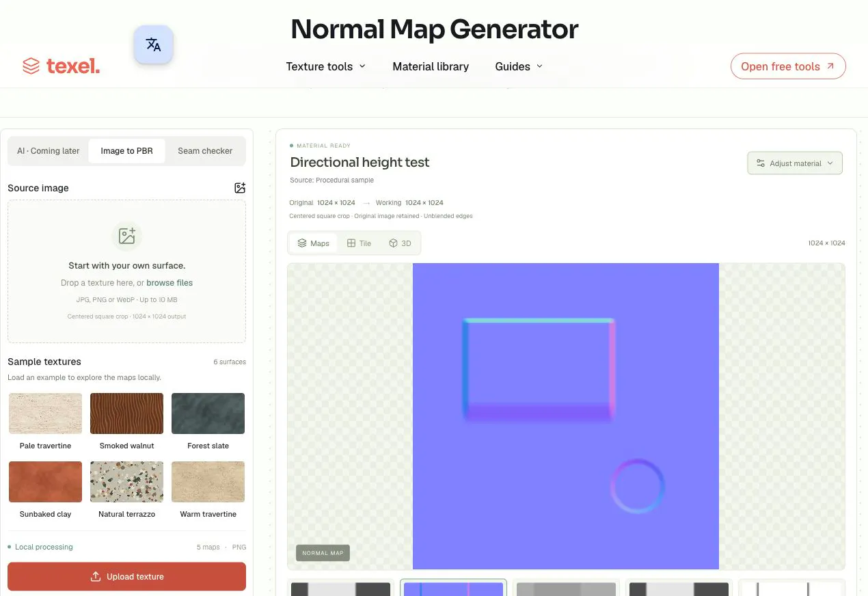This screenshot has height=596, width=868.
Task: Click the NORMAL MAP badge on the preview
Action: pyautogui.click(x=323, y=553)
